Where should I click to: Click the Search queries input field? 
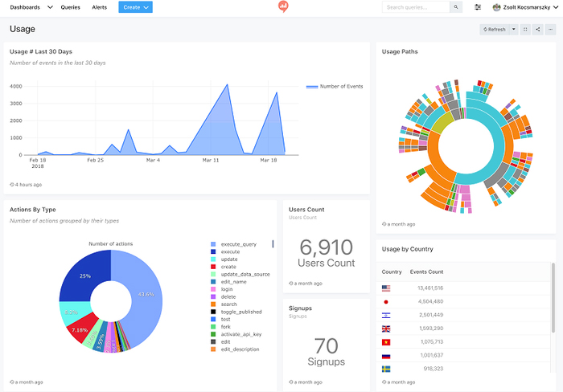pos(416,7)
